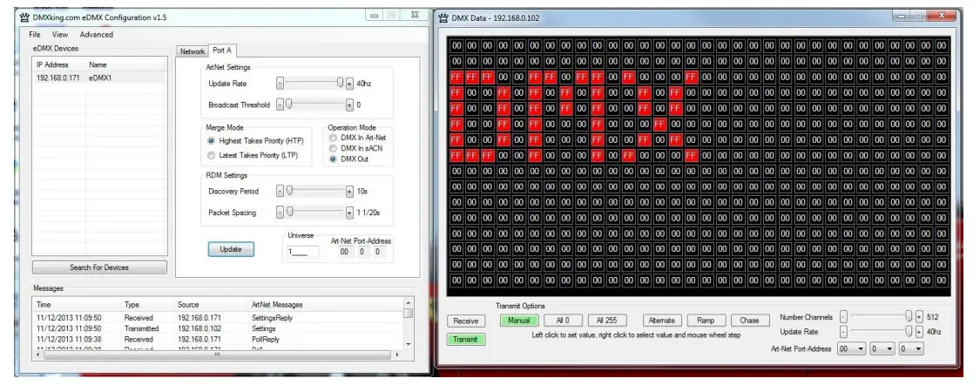Image resolution: width=980 pixels, height=385 pixels.
Task: Increase Broadcast Threshold with plus button
Action: pos(349,105)
